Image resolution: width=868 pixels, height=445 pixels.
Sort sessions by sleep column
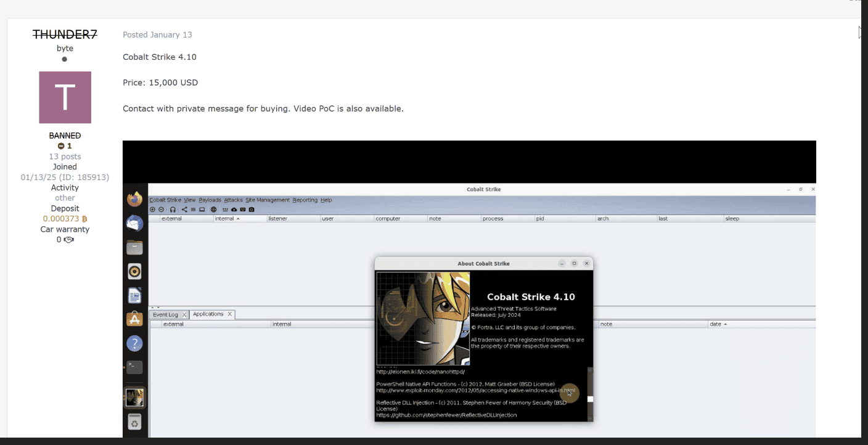[769, 219]
